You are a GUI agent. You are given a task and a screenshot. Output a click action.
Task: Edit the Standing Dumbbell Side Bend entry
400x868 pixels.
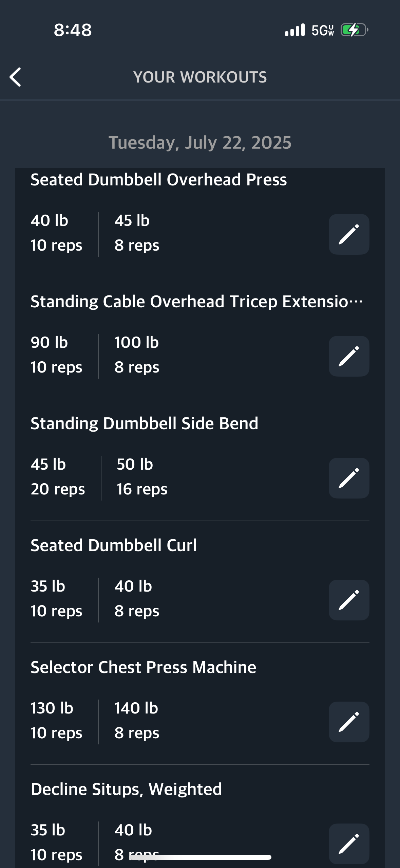pos(349,478)
